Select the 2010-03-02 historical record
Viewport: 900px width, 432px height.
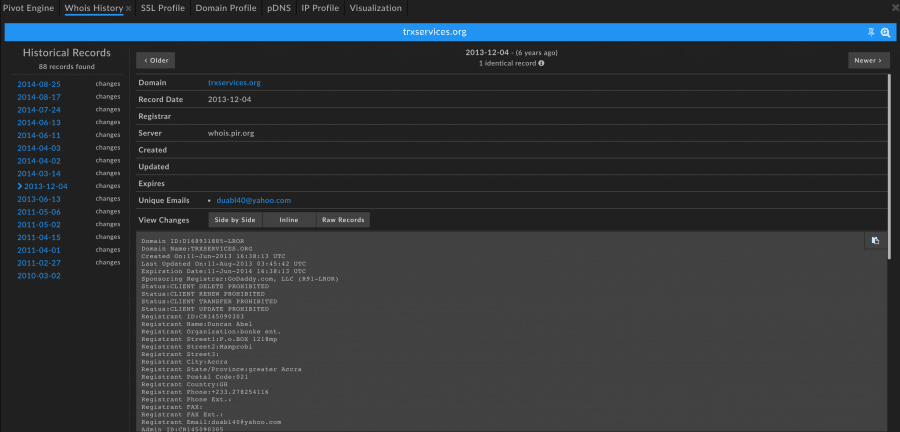tap(38, 275)
